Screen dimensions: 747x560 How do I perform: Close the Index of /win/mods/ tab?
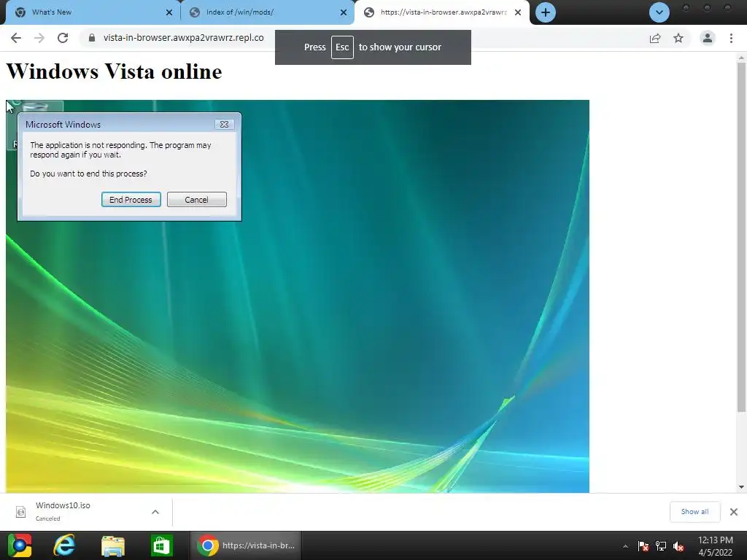click(x=344, y=12)
